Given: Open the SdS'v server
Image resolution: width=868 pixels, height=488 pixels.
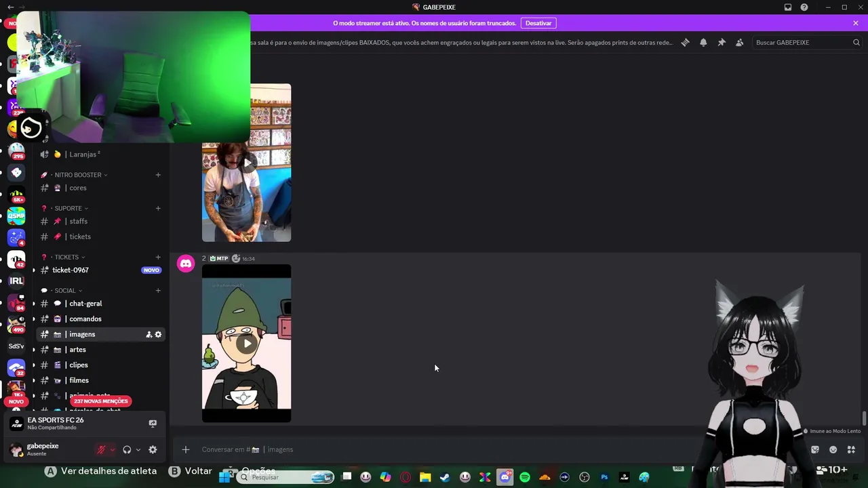Looking at the screenshot, I should 16,346.
